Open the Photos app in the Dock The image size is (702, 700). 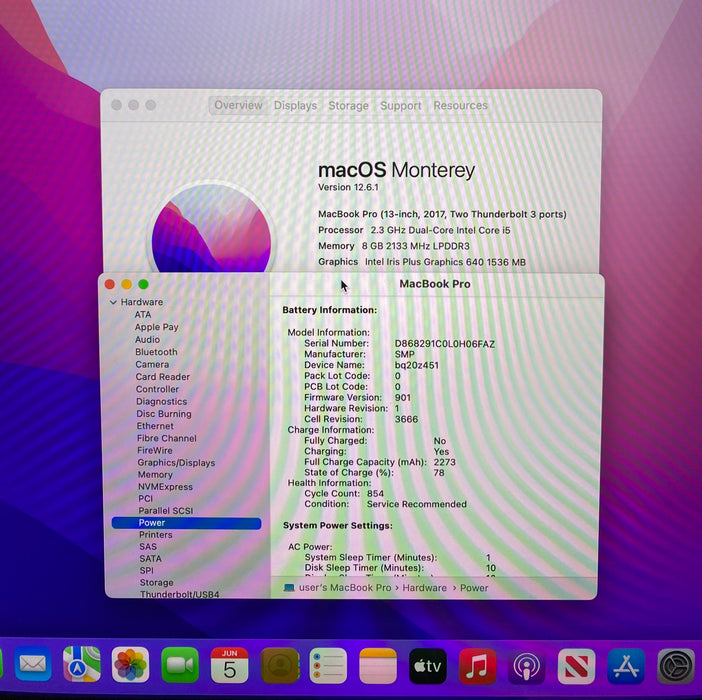(x=130, y=664)
